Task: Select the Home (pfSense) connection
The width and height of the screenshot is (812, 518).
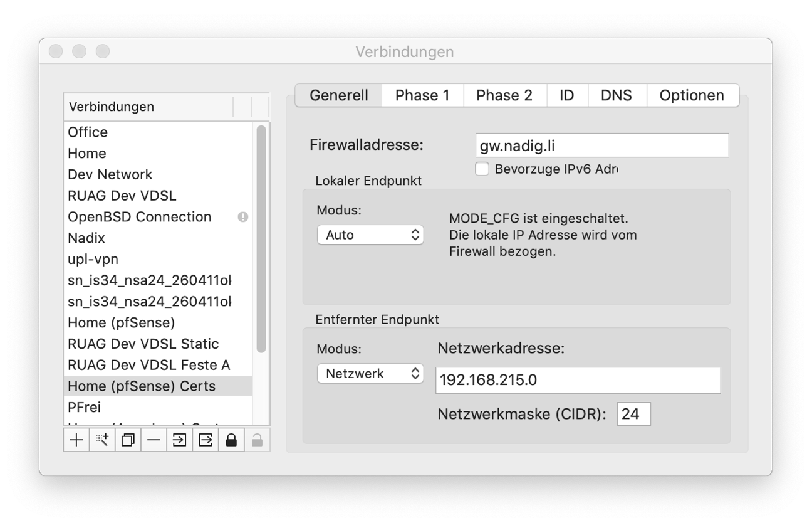Action: pyautogui.click(x=121, y=322)
